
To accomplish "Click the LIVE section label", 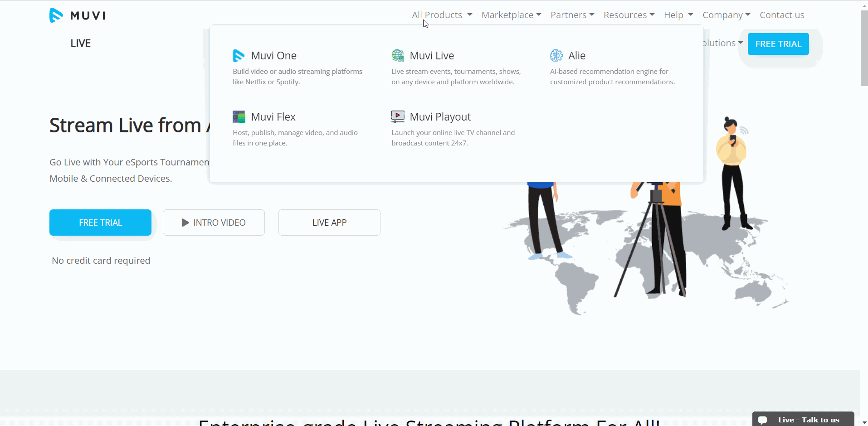I will click(81, 44).
